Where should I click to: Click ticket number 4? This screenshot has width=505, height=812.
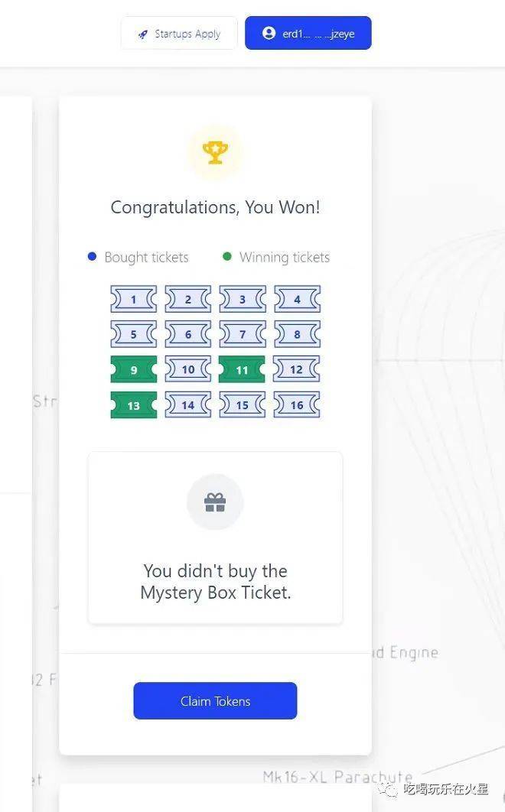pyautogui.click(x=297, y=299)
